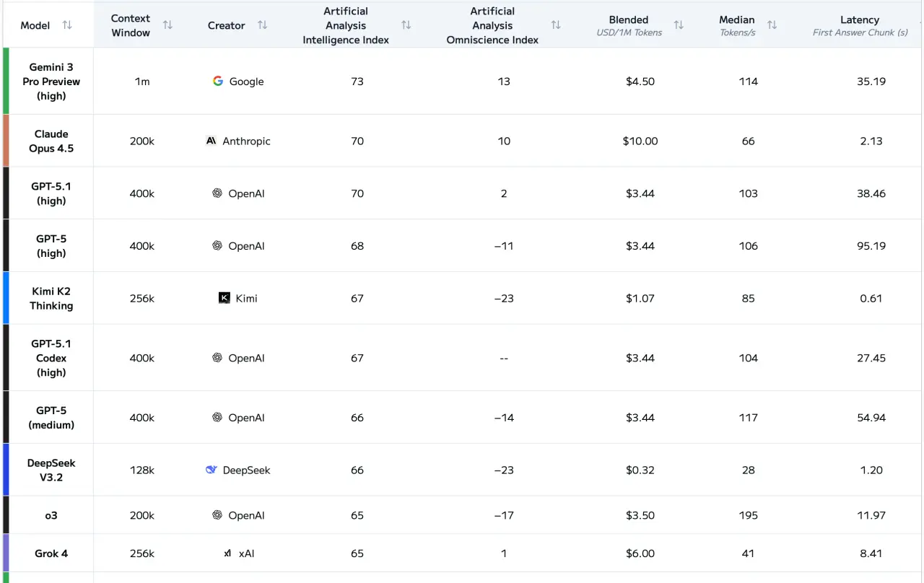Click the 2.13 latency value for Claude
Image resolution: width=924 pixels, height=583 pixels.
click(x=871, y=141)
